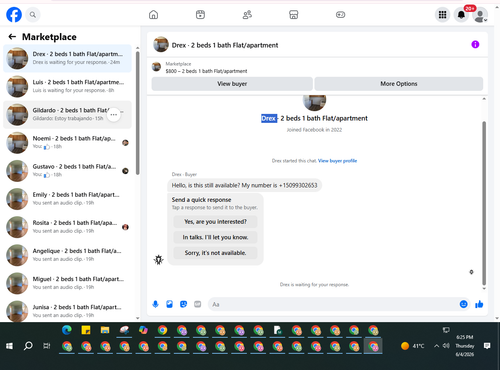Open the Video (Watch) tab

200,15
